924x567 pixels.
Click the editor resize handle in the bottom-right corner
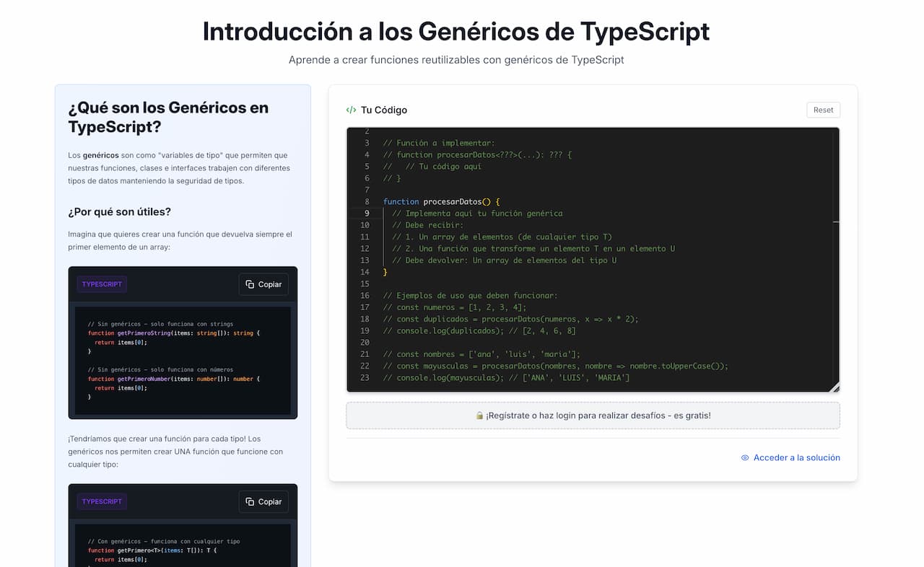coord(835,388)
